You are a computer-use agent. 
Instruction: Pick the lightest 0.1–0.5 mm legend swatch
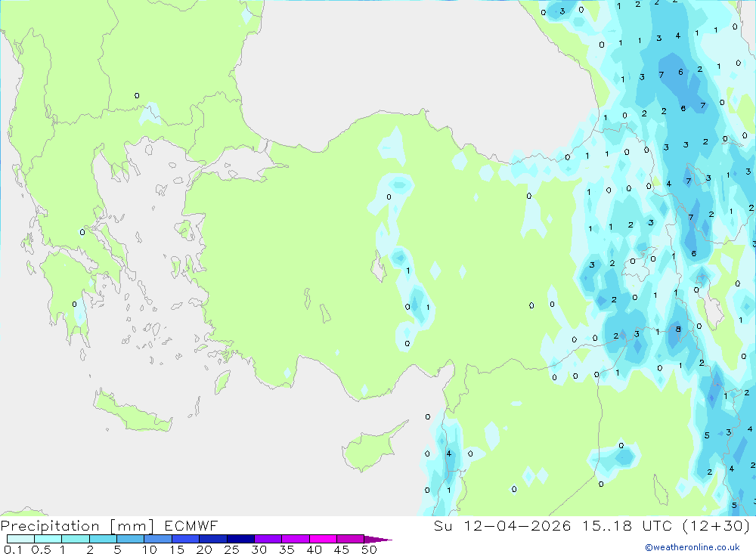coord(20,539)
